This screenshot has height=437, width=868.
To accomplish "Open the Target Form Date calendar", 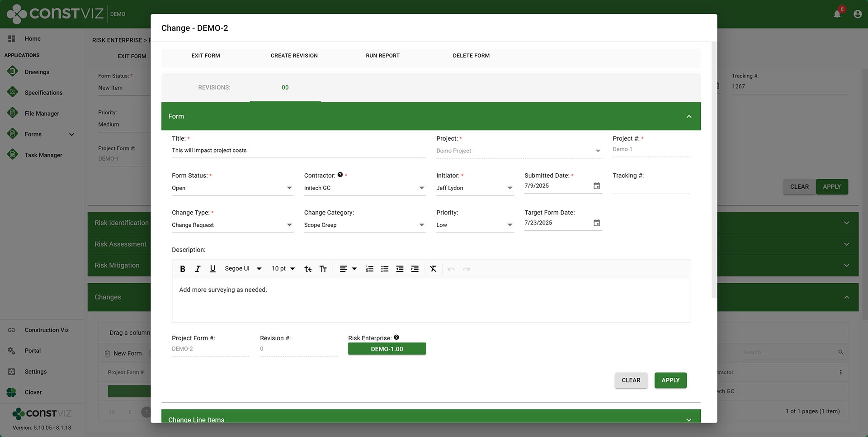I will [x=596, y=223].
